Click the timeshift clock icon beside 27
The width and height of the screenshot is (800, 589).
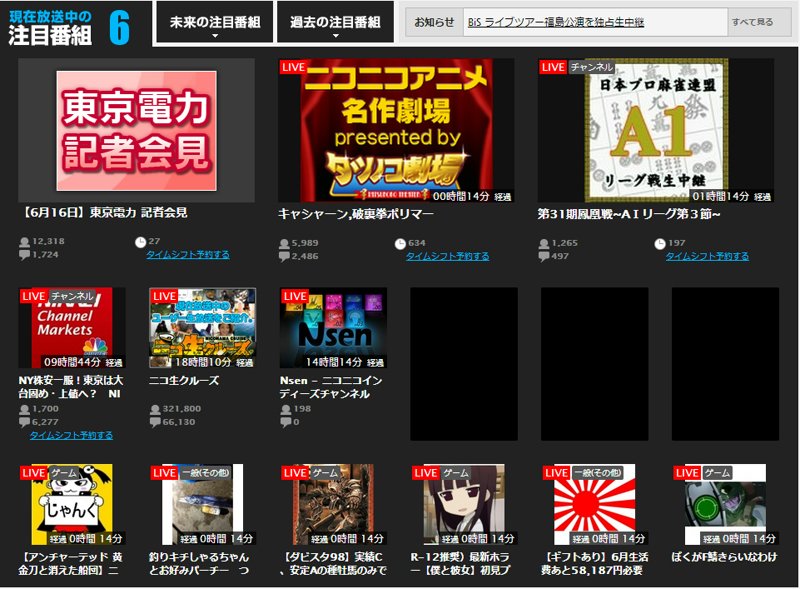pyautogui.click(x=140, y=242)
